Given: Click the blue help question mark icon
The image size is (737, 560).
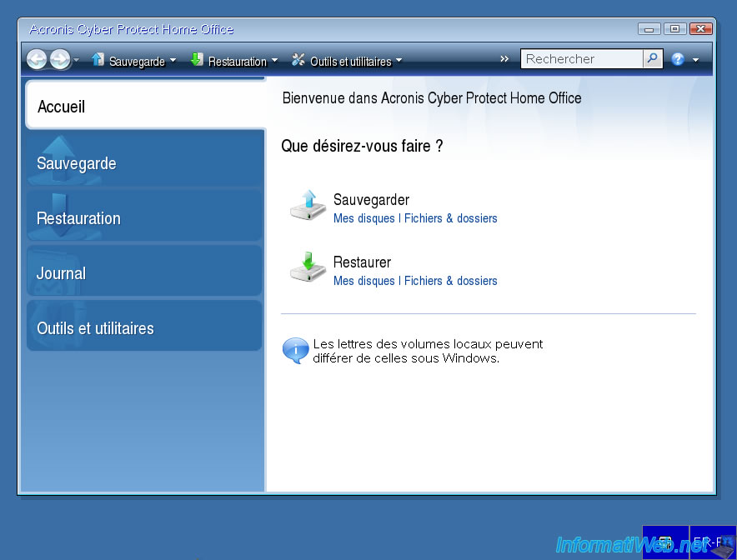Looking at the screenshot, I should point(678,60).
